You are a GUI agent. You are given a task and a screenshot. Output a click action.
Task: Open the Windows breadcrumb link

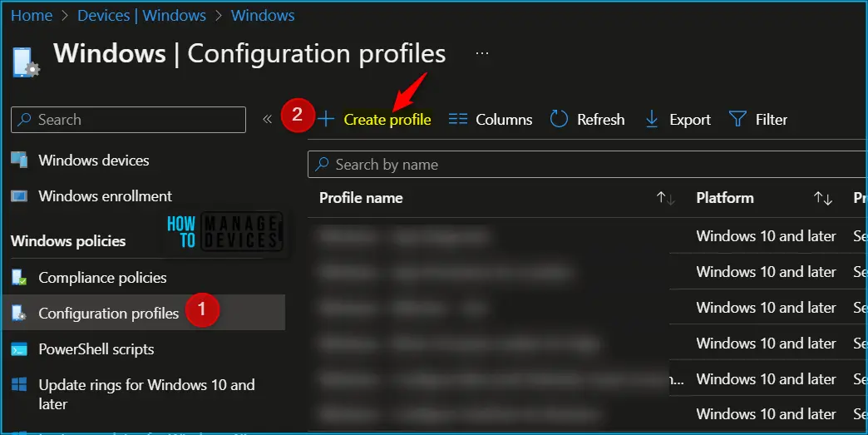click(x=263, y=16)
